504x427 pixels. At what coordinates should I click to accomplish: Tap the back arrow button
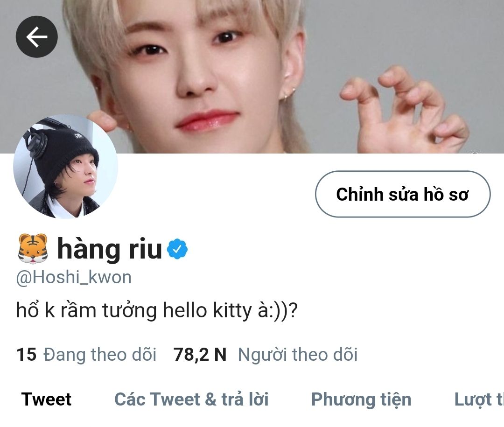(37, 37)
